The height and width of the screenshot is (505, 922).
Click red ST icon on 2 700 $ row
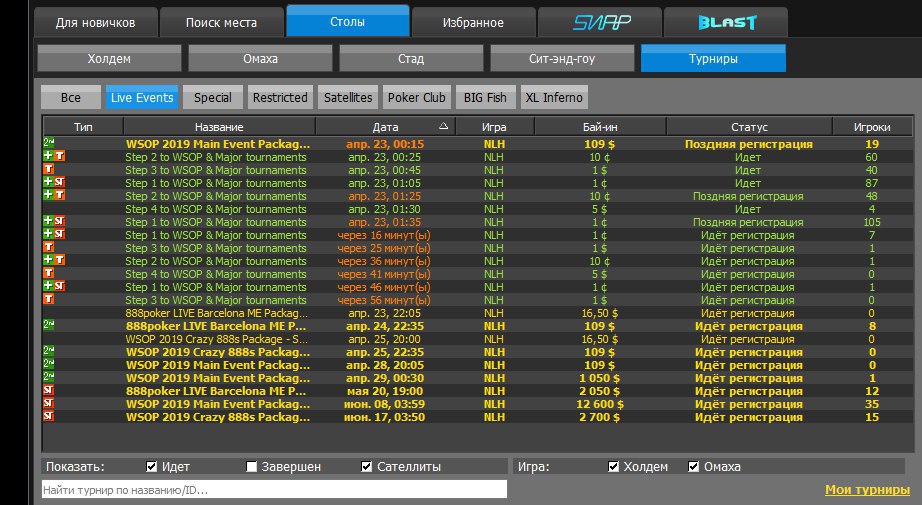pos(48,416)
